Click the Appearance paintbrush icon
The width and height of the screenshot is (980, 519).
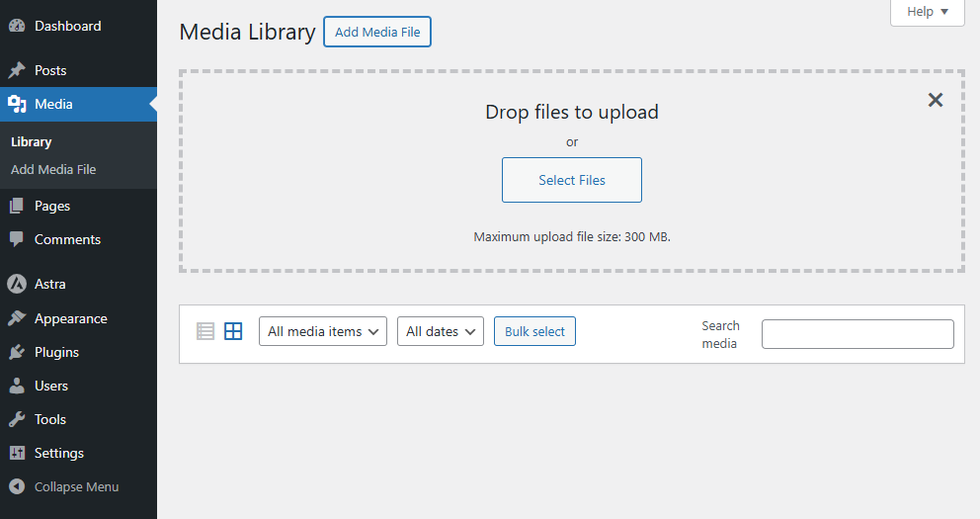17,318
